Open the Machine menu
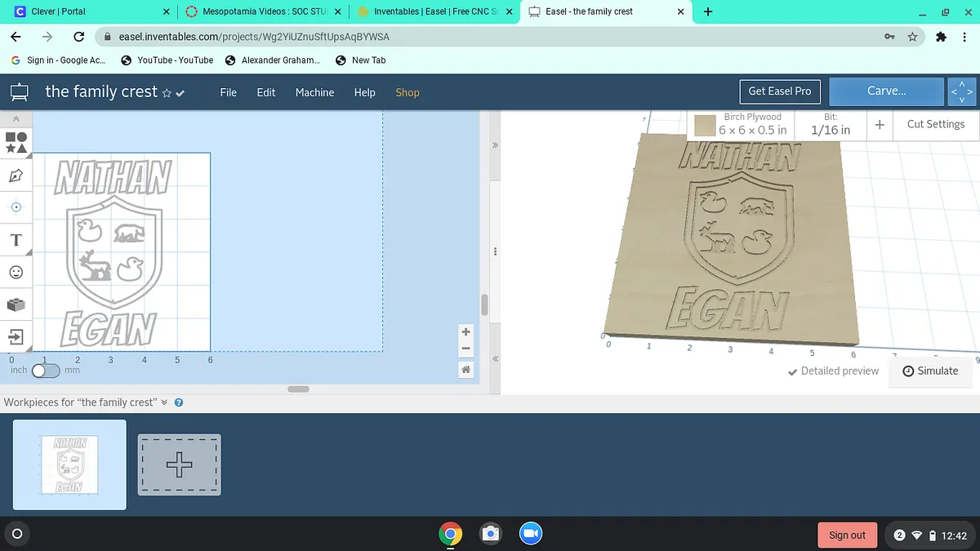 click(314, 92)
